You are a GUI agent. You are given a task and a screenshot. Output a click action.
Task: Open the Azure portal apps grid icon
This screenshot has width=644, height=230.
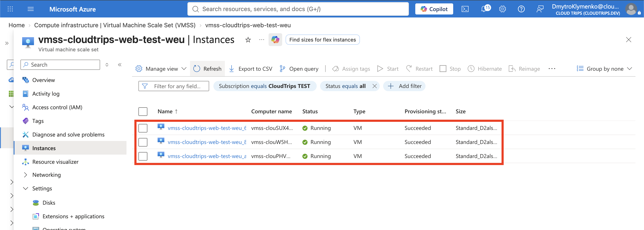pos(10,9)
